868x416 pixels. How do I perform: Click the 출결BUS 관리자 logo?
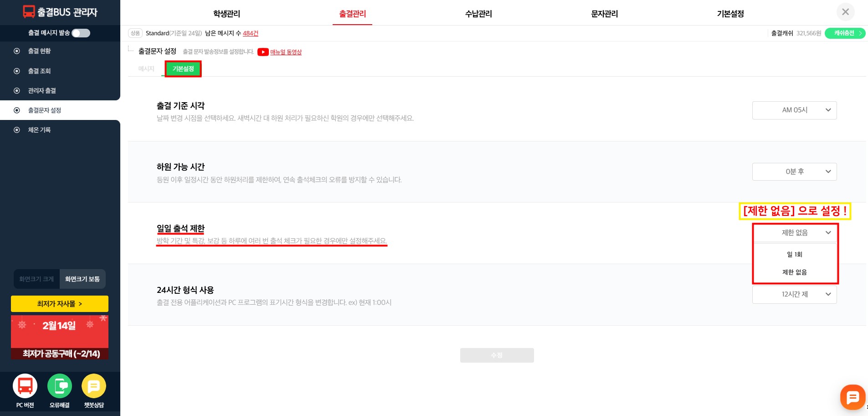(x=60, y=12)
